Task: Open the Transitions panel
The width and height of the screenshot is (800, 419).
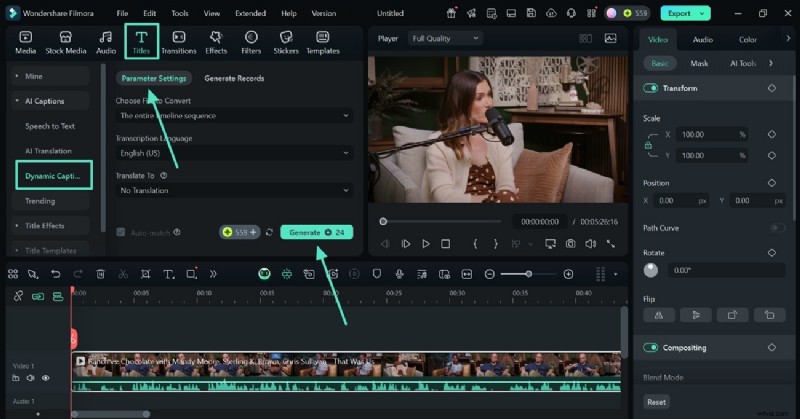Action: click(178, 41)
